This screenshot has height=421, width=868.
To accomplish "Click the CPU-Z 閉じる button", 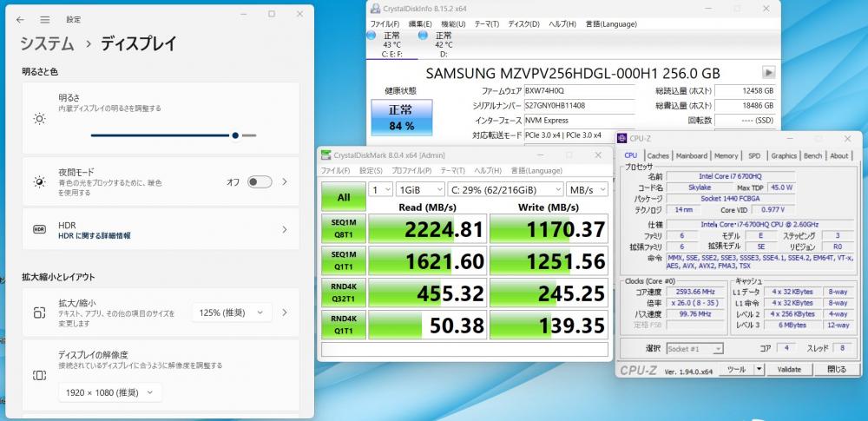I will [837, 370].
